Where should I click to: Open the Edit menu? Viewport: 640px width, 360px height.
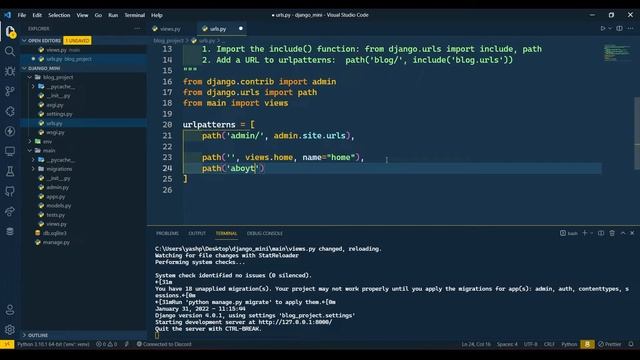pos(37,15)
